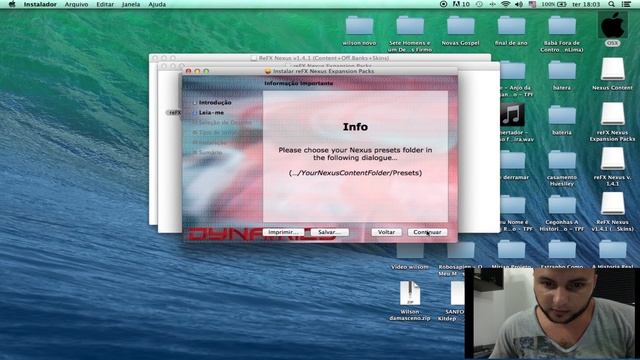This screenshot has width=640, height=360.
Task: Click Continuar in the installer
Action: pos(427,232)
